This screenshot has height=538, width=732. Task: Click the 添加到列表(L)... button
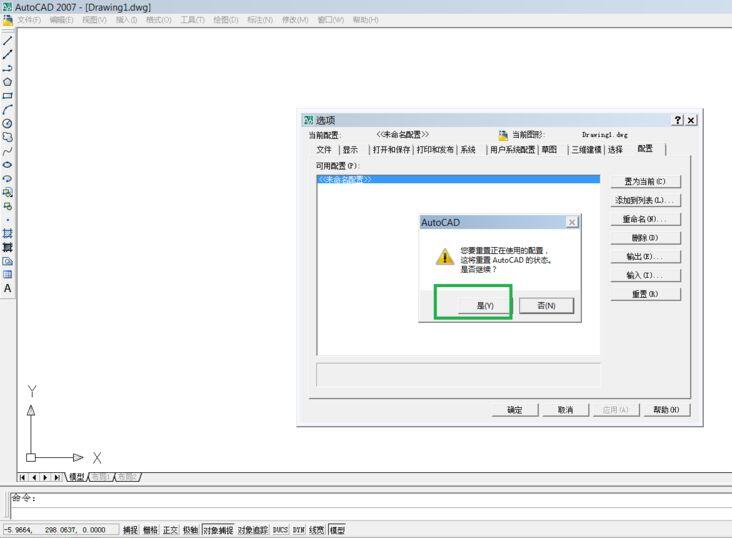pos(645,200)
